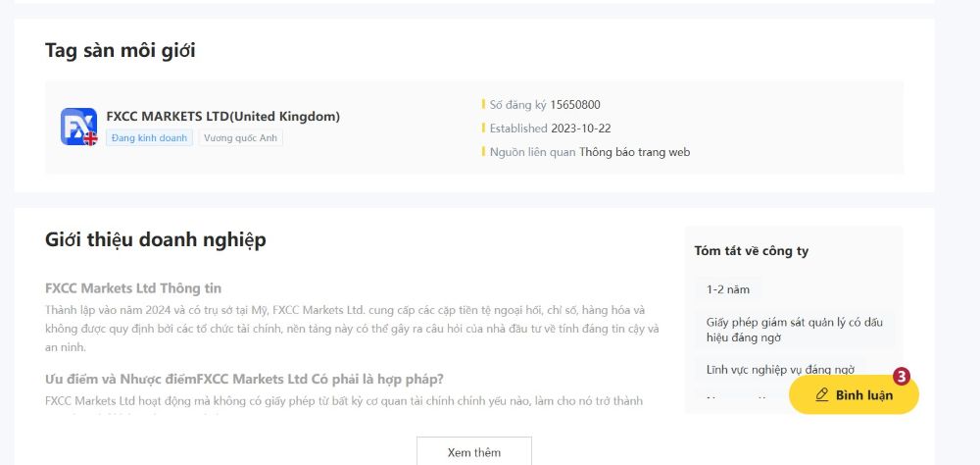Click the red notification badge showing 3
The height and width of the screenshot is (465, 980).
902,376
